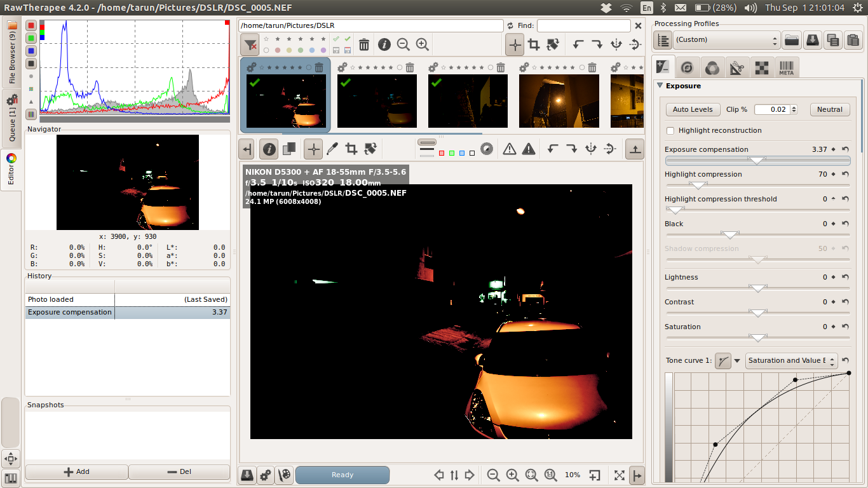
Task: Open Detail tab in tool panel
Action: click(x=687, y=67)
